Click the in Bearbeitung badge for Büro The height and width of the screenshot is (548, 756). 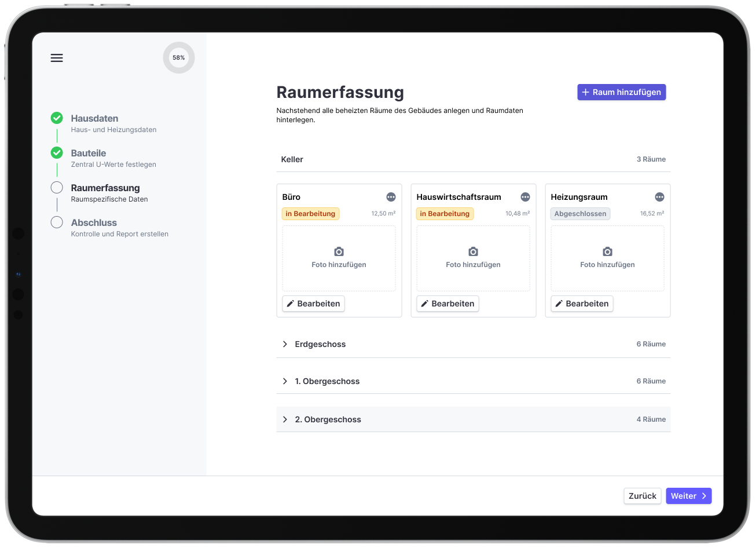[311, 214]
